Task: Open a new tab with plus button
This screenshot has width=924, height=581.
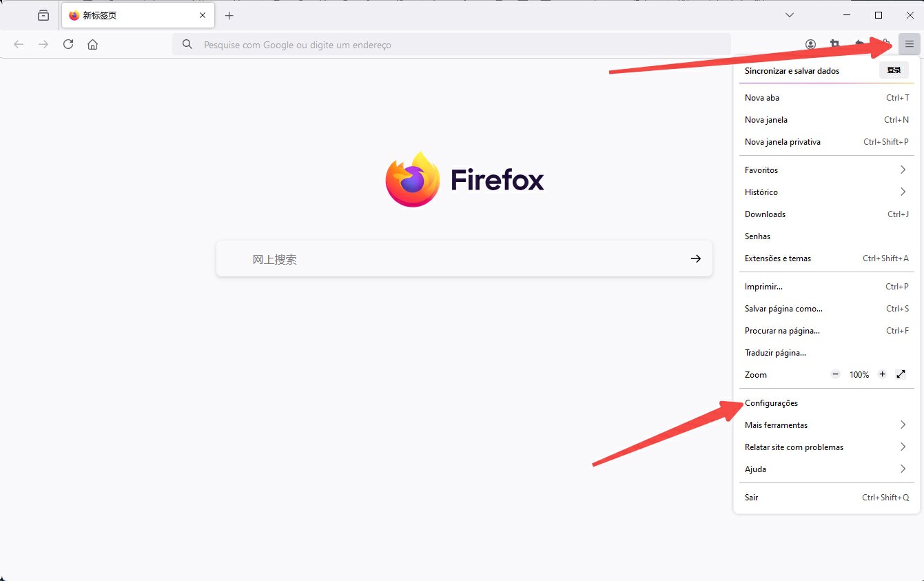Action: 229,15
